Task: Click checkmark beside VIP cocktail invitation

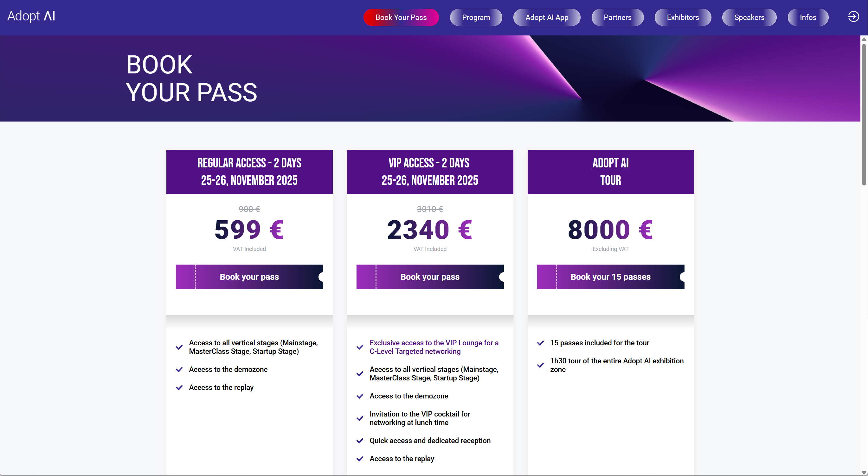Action: pos(360,418)
